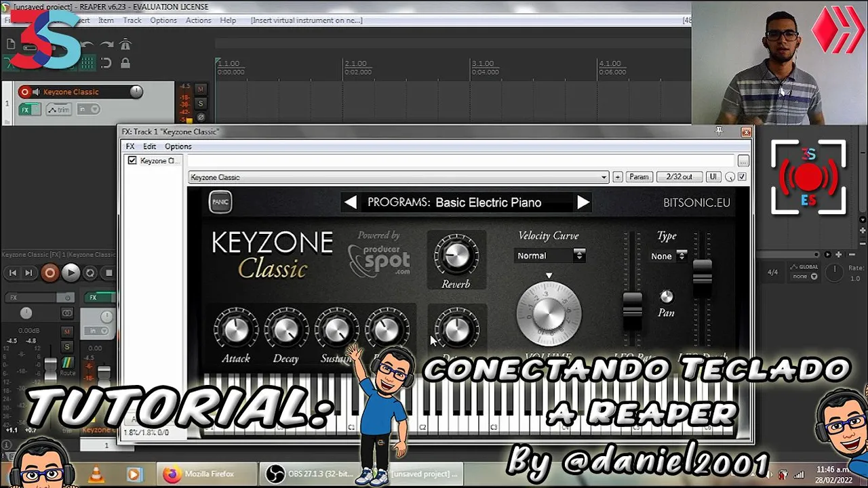Open the Actions menu
868x488 pixels.
[x=199, y=20]
